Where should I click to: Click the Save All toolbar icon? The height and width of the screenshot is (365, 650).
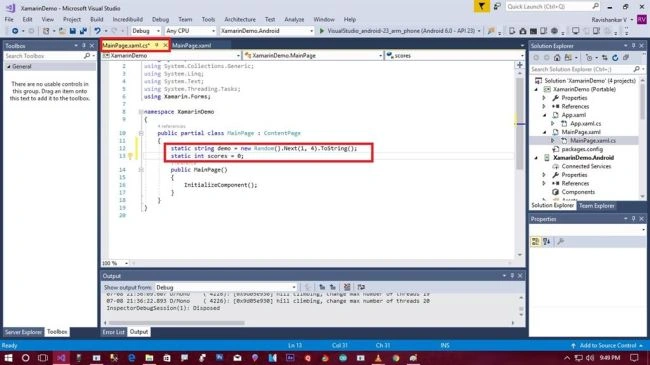click(x=83, y=31)
